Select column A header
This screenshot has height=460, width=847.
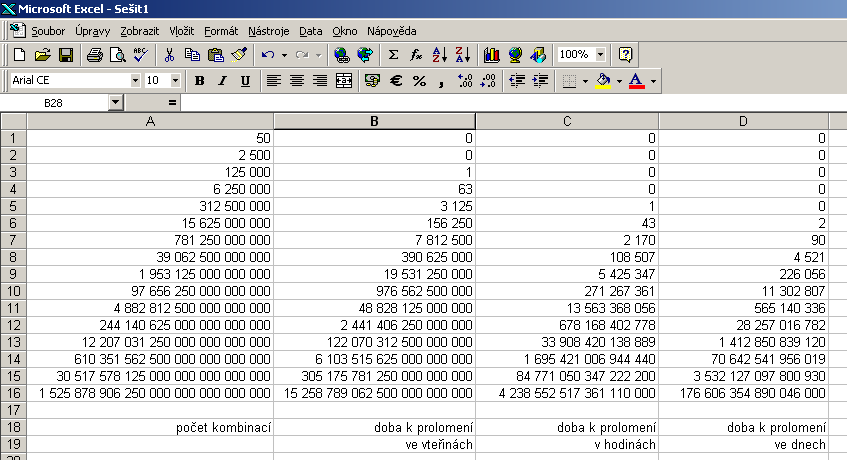click(x=150, y=121)
